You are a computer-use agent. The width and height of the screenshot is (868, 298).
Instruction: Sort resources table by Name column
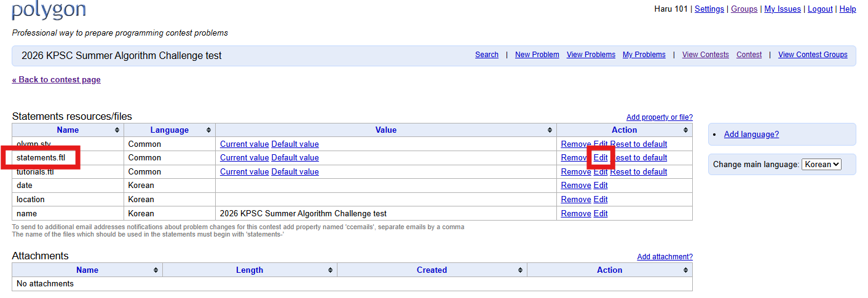[68, 130]
